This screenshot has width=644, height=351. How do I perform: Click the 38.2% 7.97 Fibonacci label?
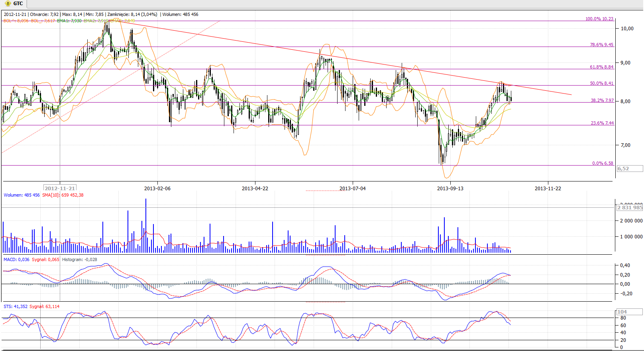[x=602, y=100]
